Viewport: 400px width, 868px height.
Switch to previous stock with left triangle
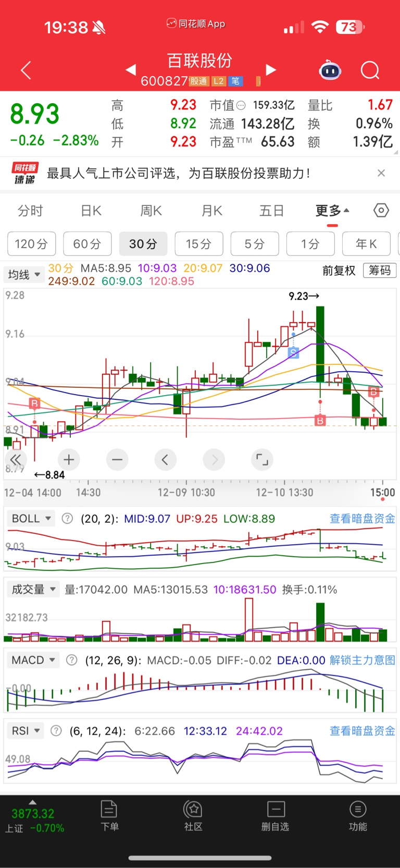pyautogui.click(x=131, y=69)
